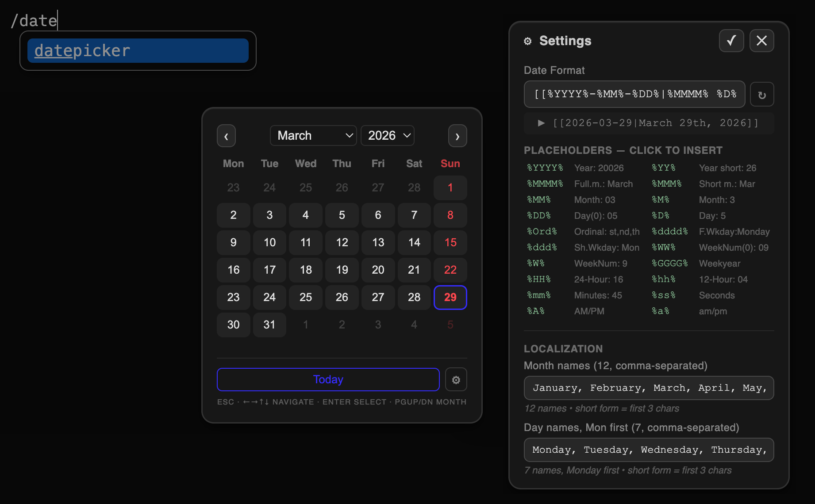Viewport: 815px width, 504px height.
Task: Focus the Day names text field
Action: [649, 450]
